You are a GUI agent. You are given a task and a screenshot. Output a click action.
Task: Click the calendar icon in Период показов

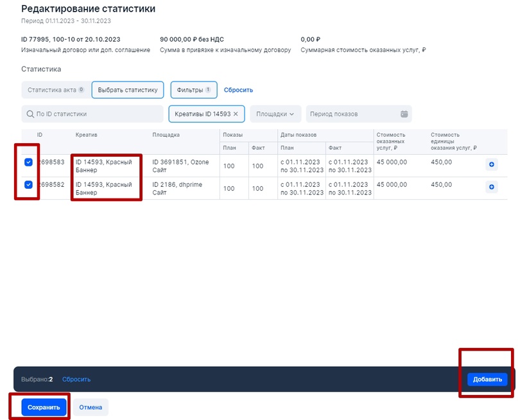pyautogui.click(x=404, y=114)
